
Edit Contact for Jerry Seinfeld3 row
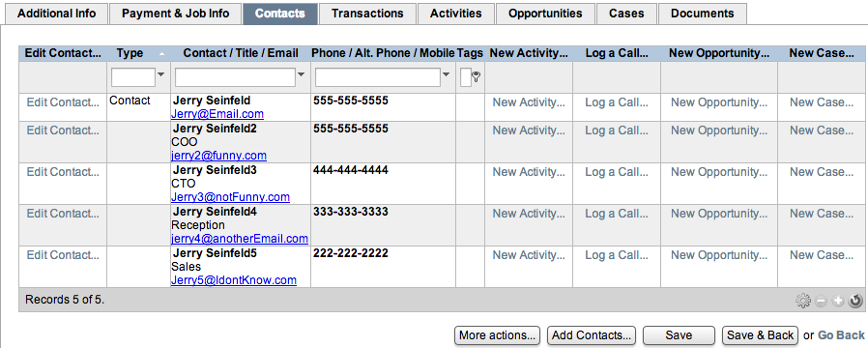point(63,172)
